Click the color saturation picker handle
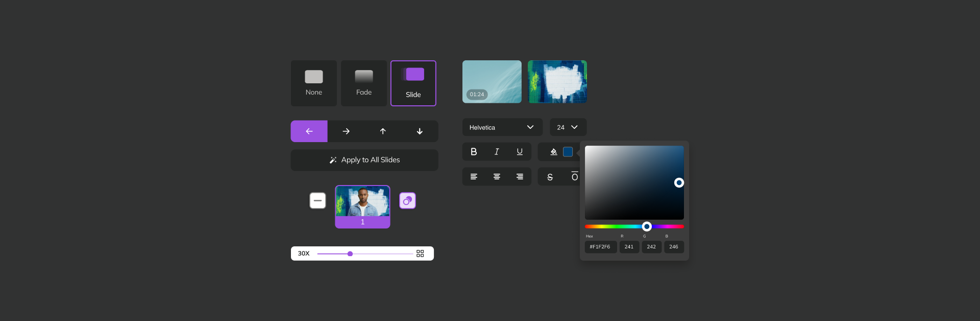 679,182
